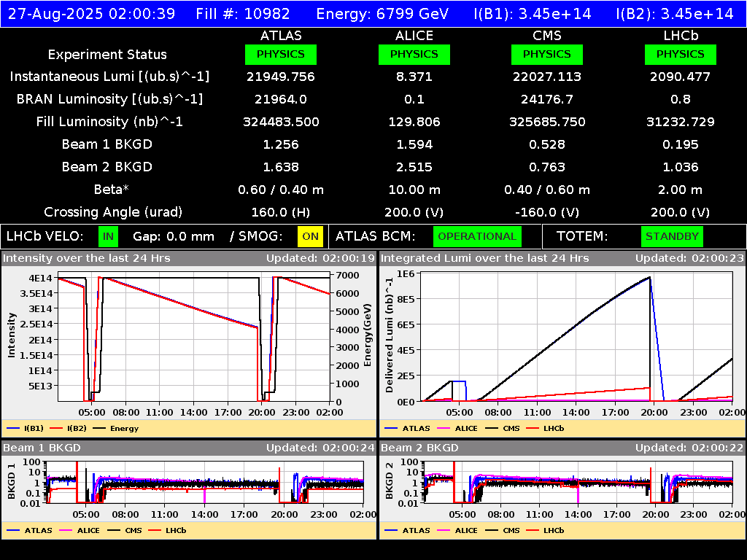The height and width of the screenshot is (560, 747).
Task: Click ALICE Beam 1 BKGD value 1.594
Action: tap(414, 144)
